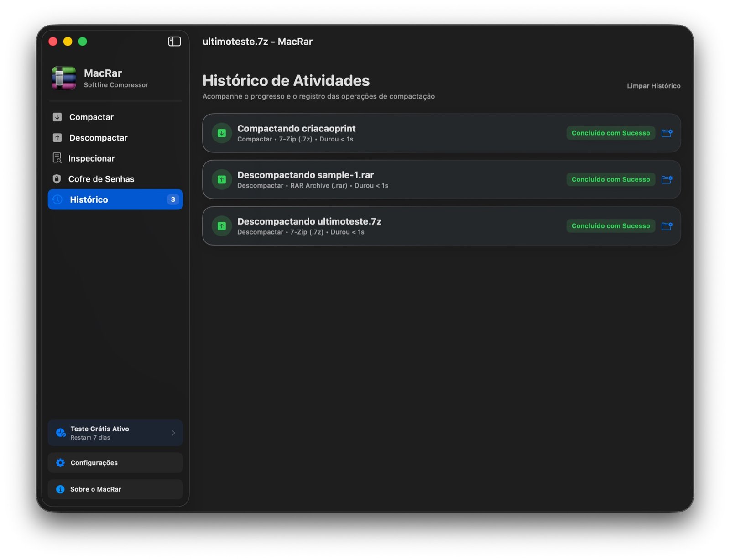The image size is (730, 560).
Task: Click subtitle Compactar • 7-Zip (.7z) • Durou < 1s
Action: (x=295, y=139)
